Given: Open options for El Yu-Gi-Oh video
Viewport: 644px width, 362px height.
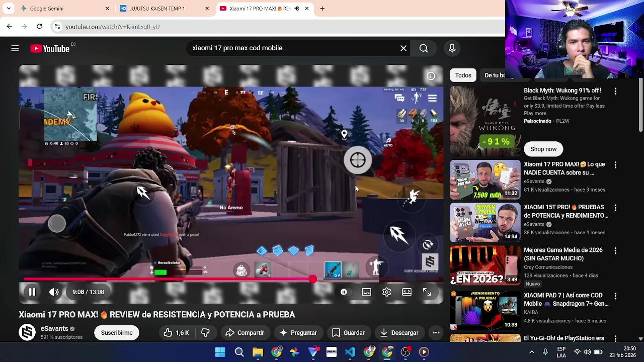Looking at the screenshot, I should click(x=615, y=339).
